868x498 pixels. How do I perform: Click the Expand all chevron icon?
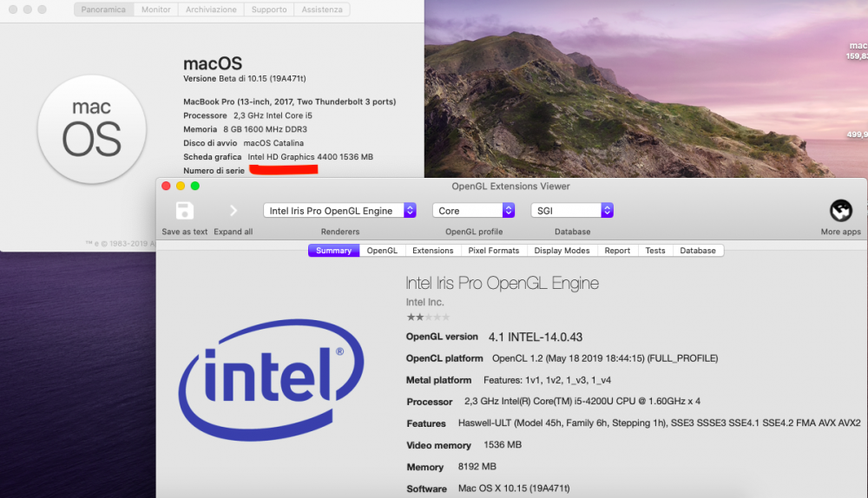pyautogui.click(x=233, y=211)
